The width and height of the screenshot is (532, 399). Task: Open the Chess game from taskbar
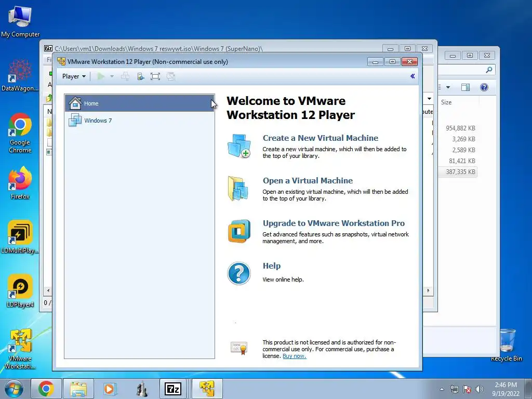[x=142, y=389]
